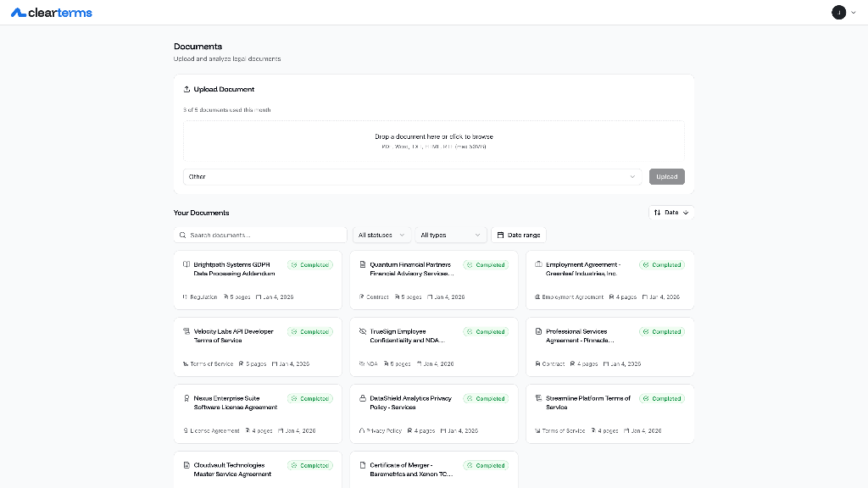Click the License Agreement tag on Nexus card
The image size is (868, 488).
[x=211, y=431]
